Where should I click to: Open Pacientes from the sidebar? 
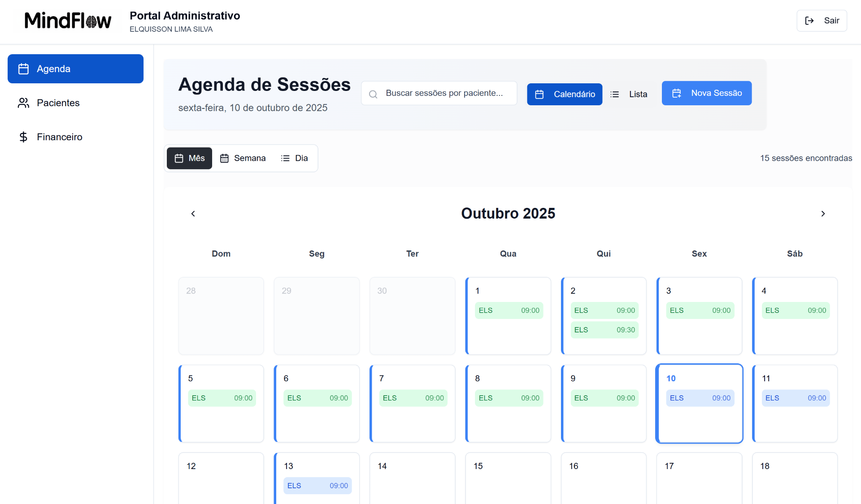[58, 103]
